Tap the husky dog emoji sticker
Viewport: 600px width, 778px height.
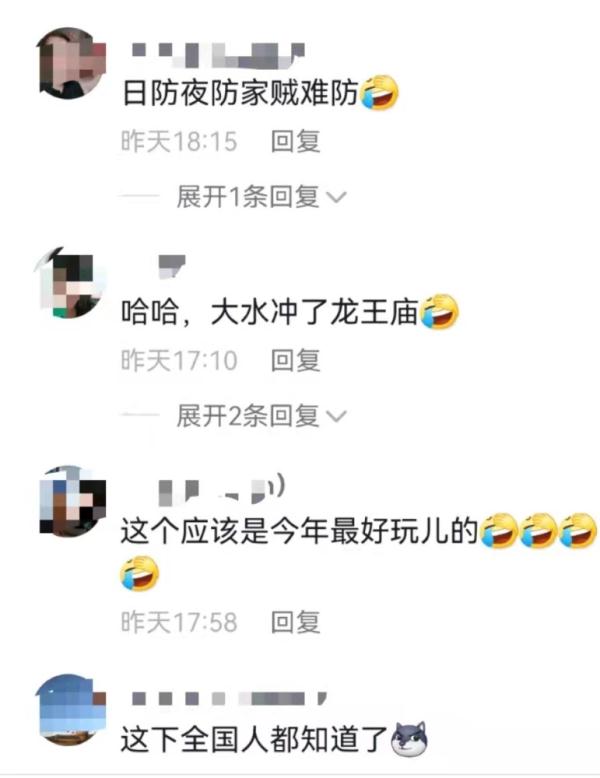(409, 739)
